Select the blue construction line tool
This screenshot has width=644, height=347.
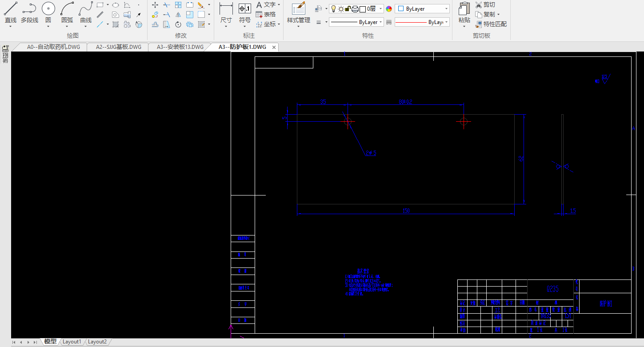point(100,24)
